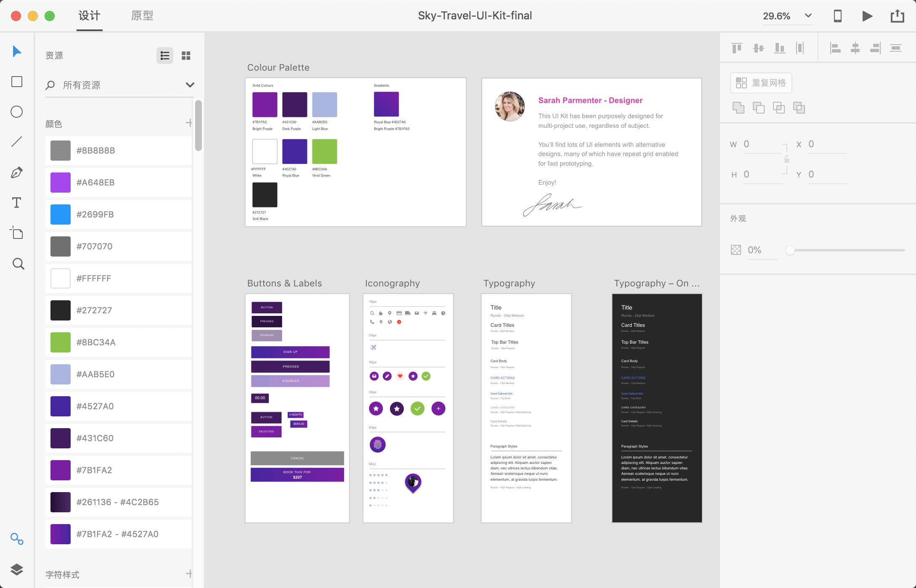Add a new color with plus
The width and height of the screenshot is (916, 588).
pyautogui.click(x=189, y=123)
